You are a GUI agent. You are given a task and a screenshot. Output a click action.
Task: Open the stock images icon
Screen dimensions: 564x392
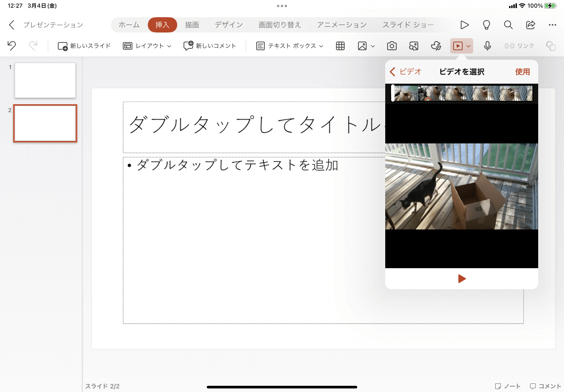click(413, 46)
